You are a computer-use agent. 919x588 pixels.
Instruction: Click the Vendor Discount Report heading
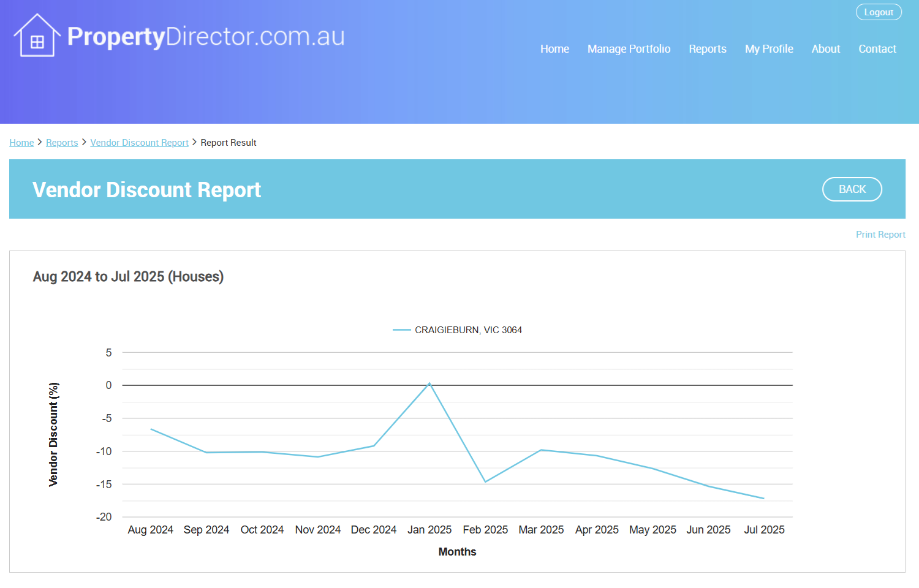pyautogui.click(x=146, y=190)
